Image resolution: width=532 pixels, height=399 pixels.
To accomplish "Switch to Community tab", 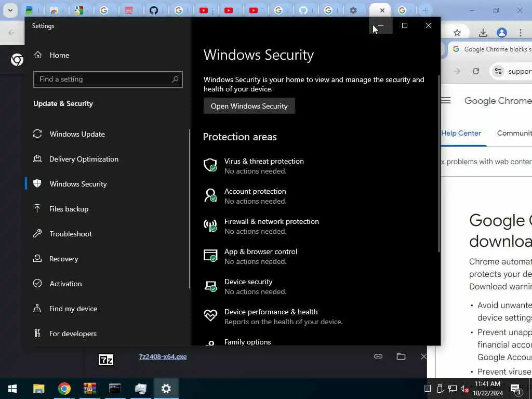I will click(x=514, y=134).
